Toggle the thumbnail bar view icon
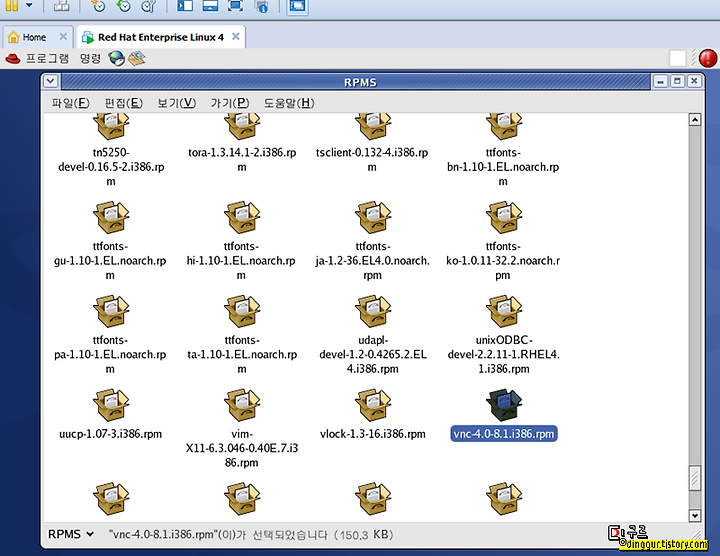This screenshot has width=720, height=556. pyautogui.click(x=210, y=6)
